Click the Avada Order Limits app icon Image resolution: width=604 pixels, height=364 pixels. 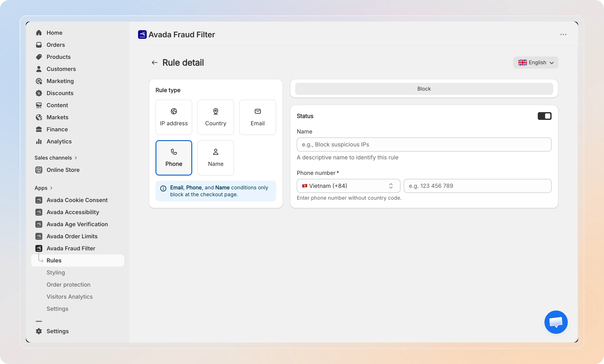39,236
